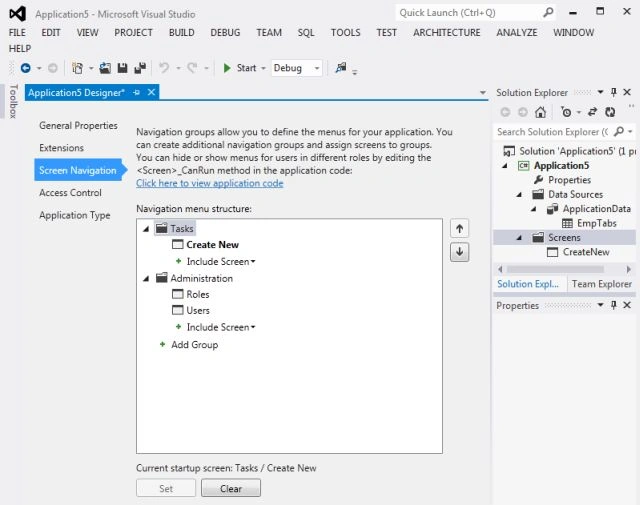Click the Quick Launch search magnifier icon
This screenshot has height=505, width=640.
tap(548, 13)
